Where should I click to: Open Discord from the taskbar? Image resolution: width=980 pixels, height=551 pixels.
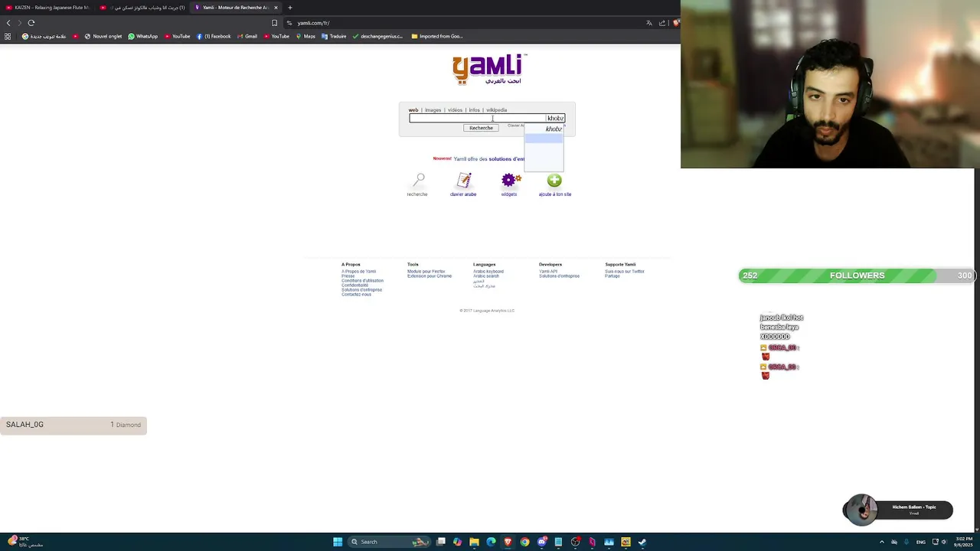(542, 542)
